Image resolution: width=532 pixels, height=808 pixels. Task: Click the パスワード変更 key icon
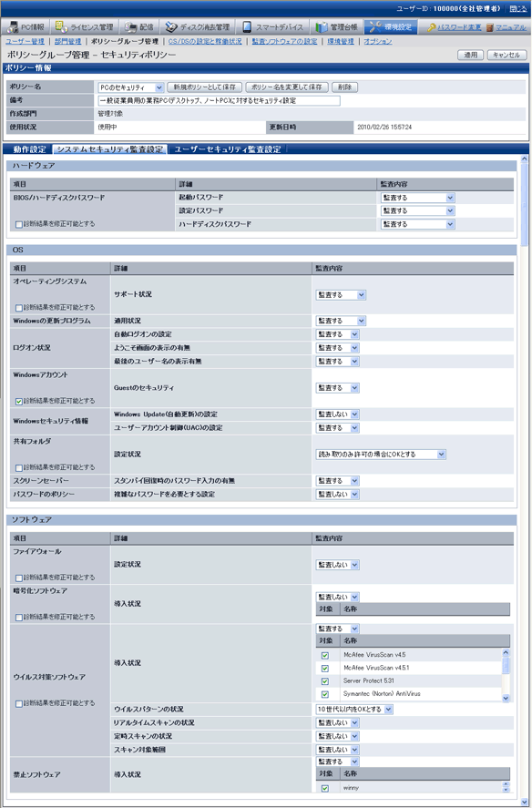432,27
